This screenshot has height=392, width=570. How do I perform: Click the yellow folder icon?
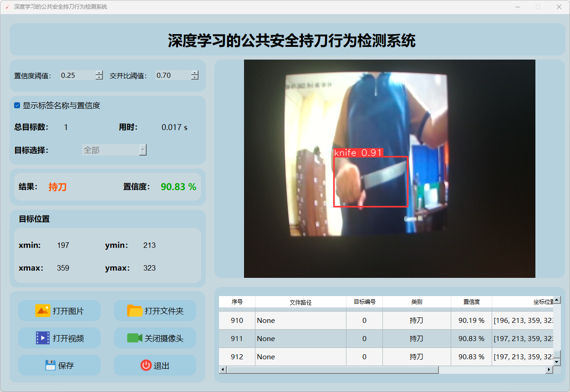(135, 311)
